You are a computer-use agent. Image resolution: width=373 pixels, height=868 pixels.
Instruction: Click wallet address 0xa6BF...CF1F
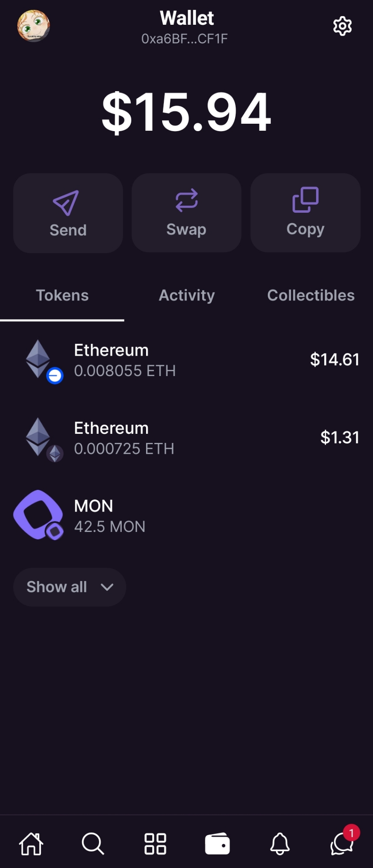pyautogui.click(x=184, y=39)
